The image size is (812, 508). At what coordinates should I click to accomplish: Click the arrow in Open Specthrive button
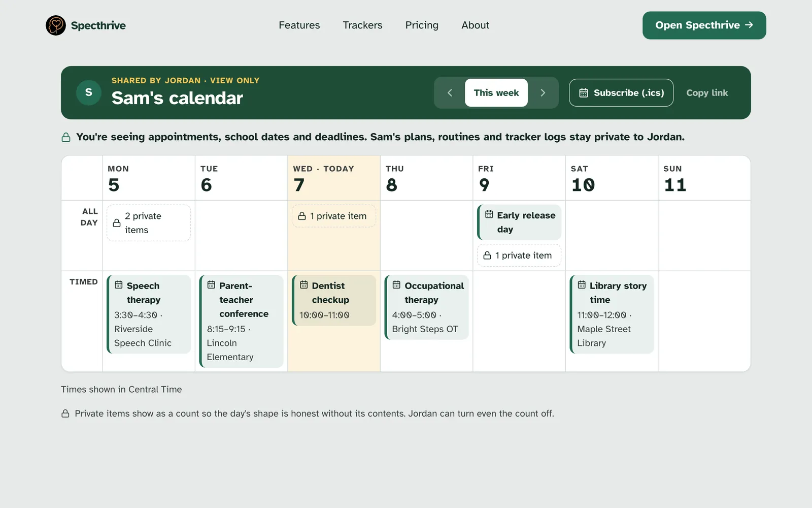click(749, 25)
